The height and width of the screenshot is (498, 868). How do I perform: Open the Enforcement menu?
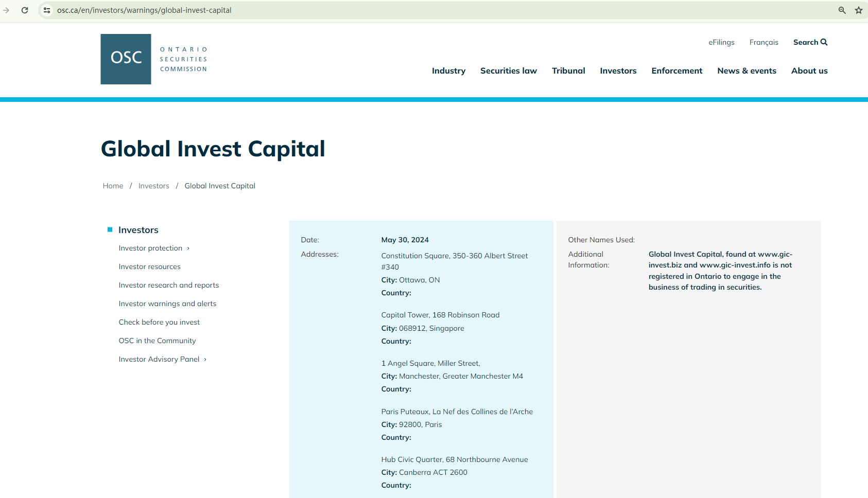[x=677, y=71]
